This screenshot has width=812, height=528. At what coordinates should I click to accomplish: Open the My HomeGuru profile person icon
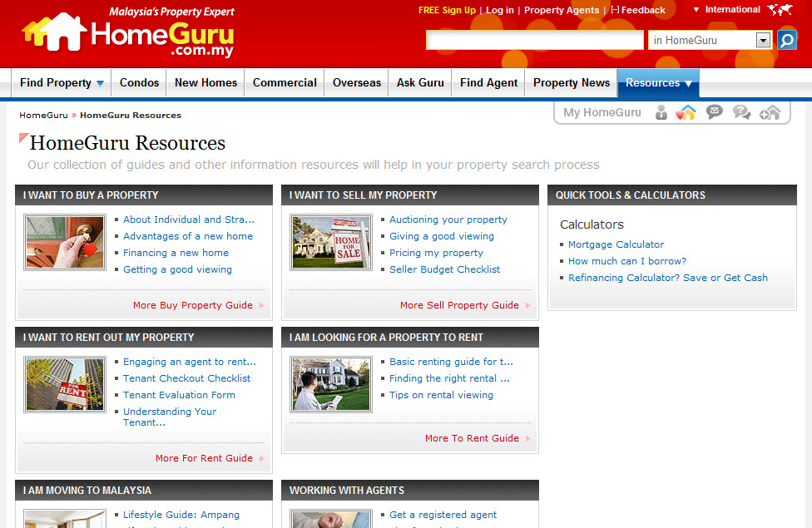(661, 113)
